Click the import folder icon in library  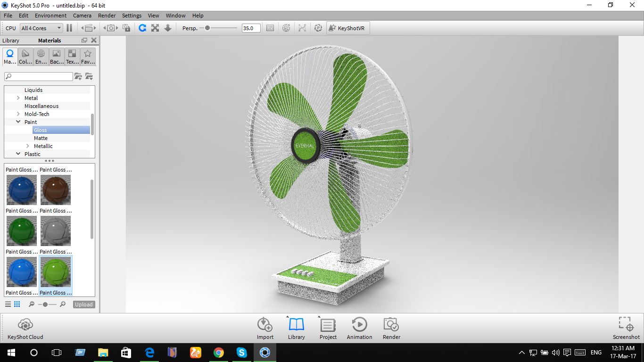89,76
